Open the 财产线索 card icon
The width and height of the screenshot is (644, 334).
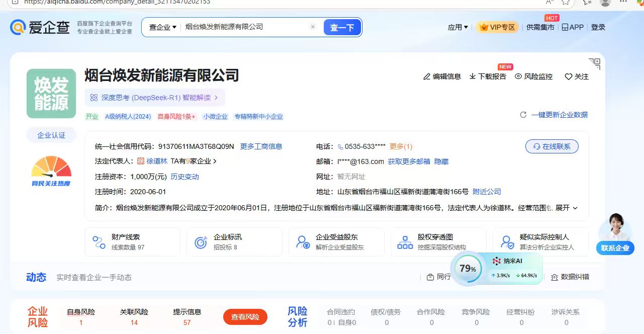click(99, 242)
